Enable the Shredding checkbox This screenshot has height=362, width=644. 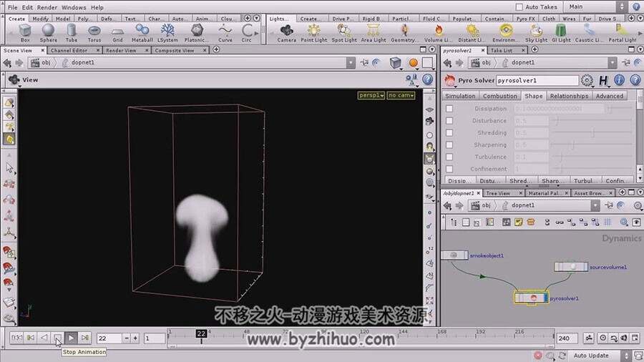click(x=449, y=132)
